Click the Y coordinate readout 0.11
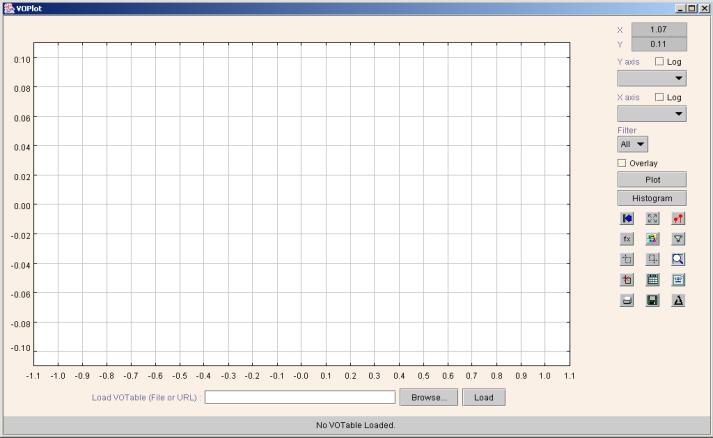The image size is (713, 438). click(x=659, y=44)
